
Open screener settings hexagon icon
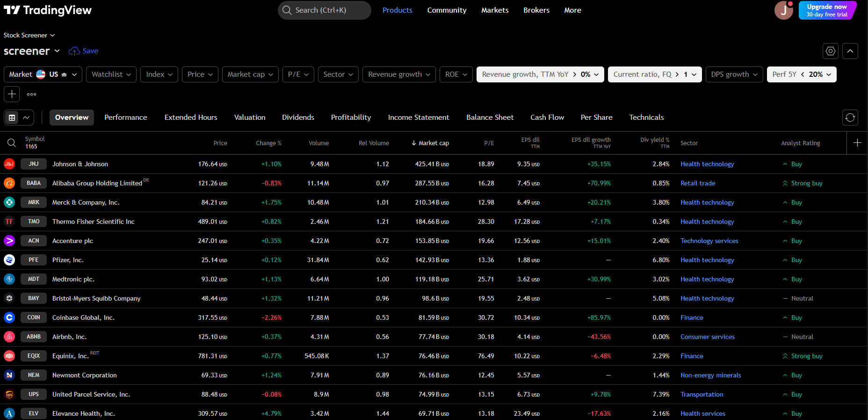coord(831,51)
